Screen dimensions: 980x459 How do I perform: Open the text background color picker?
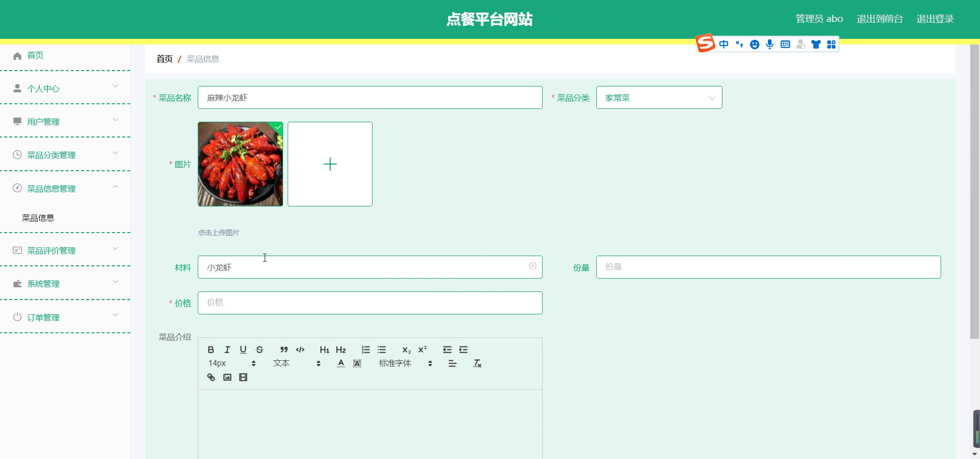click(357, 363)
